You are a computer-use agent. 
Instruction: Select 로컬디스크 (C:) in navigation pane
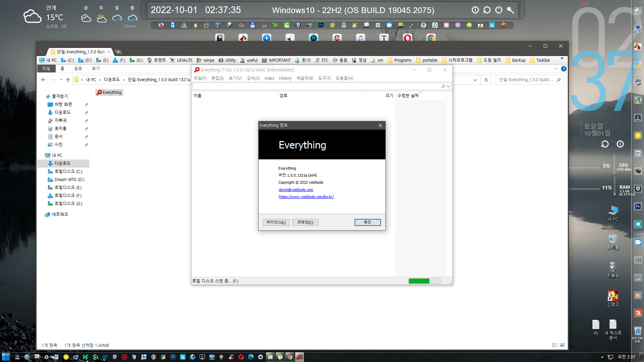[x=68, y=172]
